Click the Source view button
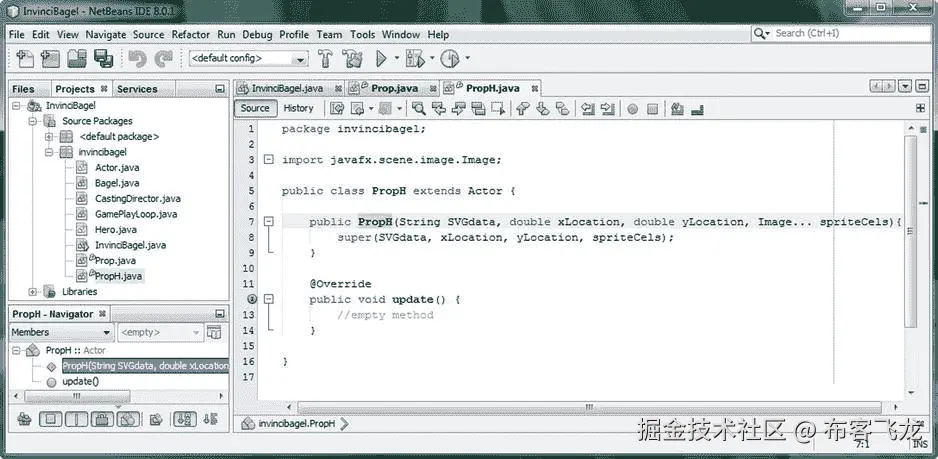Screen dimensions: 938x459 [x=255, y=108]
